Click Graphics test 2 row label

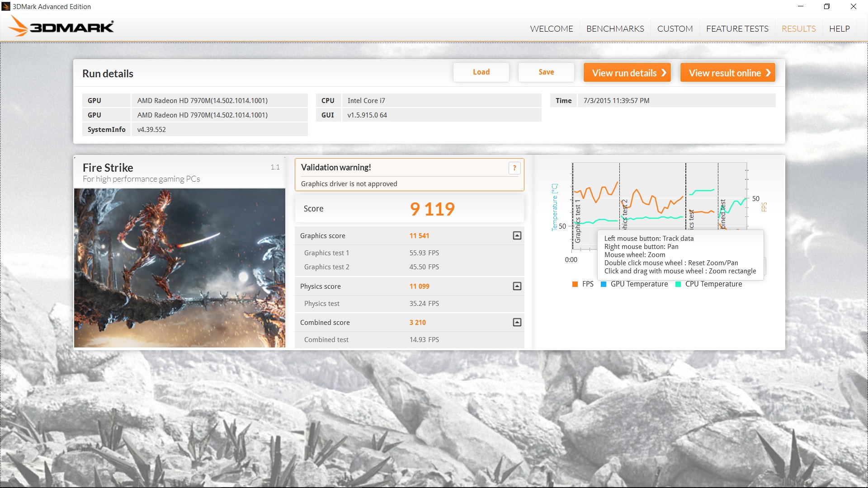pos(326,267)
